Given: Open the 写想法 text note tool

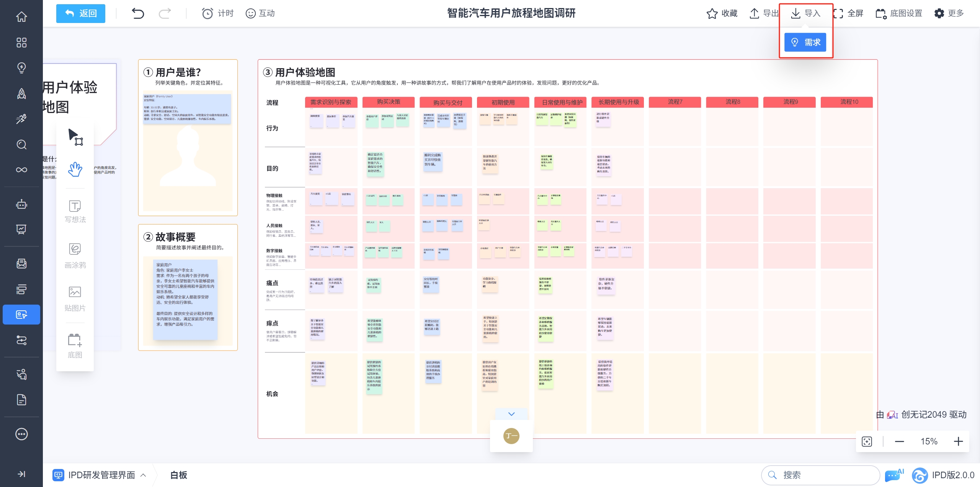Looking at the screenshot, I should tap(75, 211).
